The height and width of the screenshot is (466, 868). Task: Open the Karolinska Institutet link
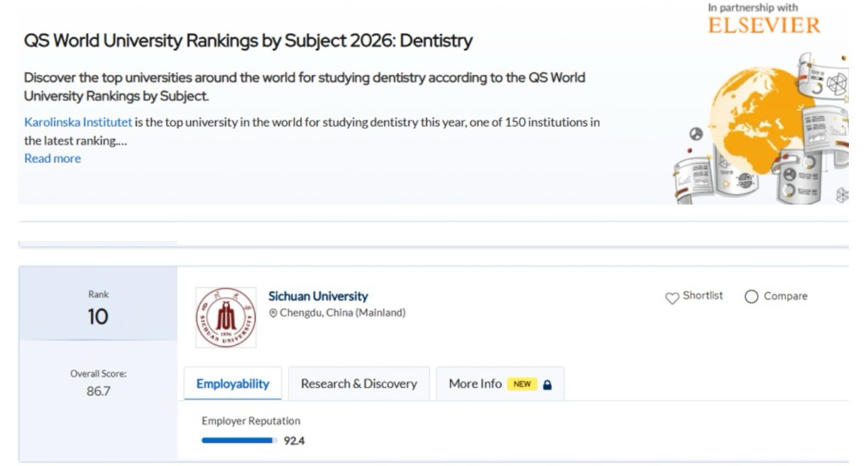click(78, 123)
